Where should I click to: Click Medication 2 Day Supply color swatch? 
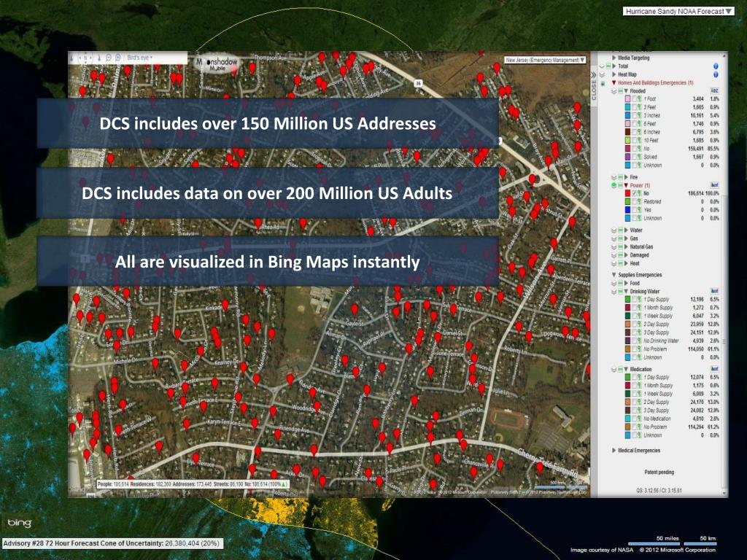coord(628,402)
